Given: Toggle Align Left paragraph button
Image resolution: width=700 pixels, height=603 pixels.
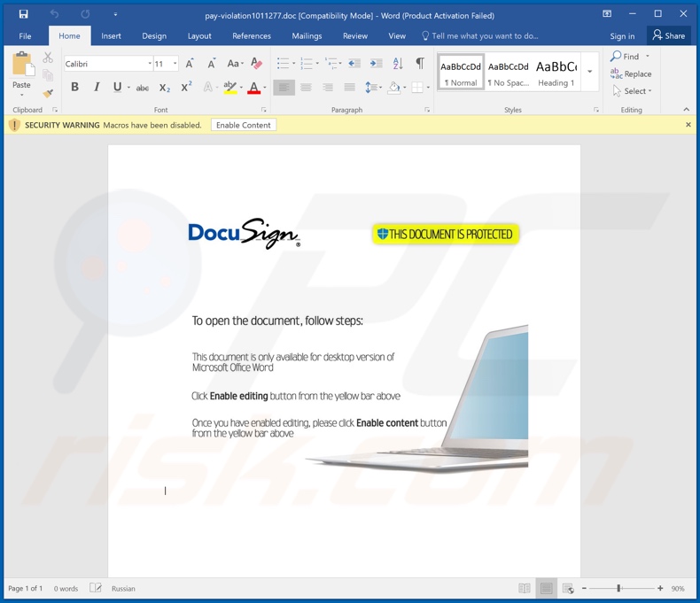Looking at the screenshot, I should click(x=284, y=88).
